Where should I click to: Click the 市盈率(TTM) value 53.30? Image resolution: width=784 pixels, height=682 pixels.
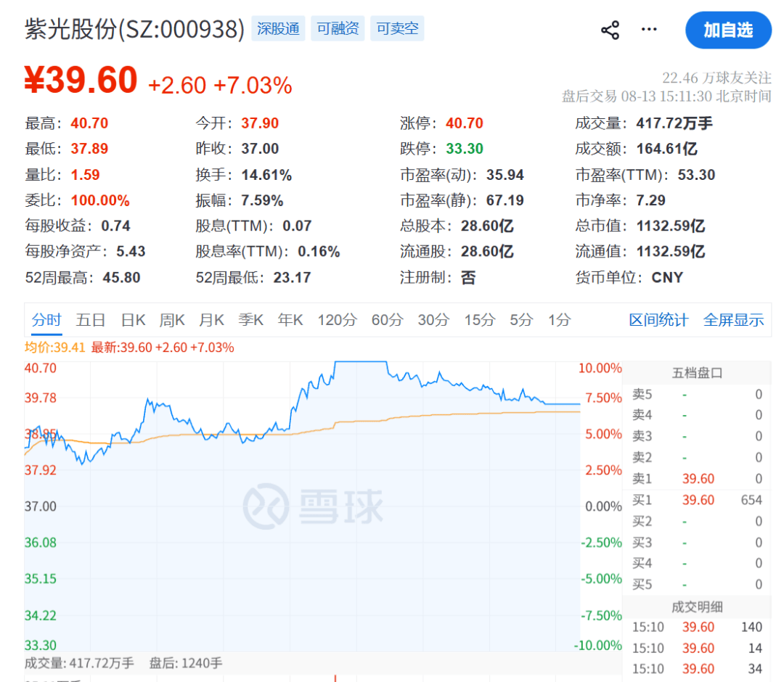click(x=696, y=175)
